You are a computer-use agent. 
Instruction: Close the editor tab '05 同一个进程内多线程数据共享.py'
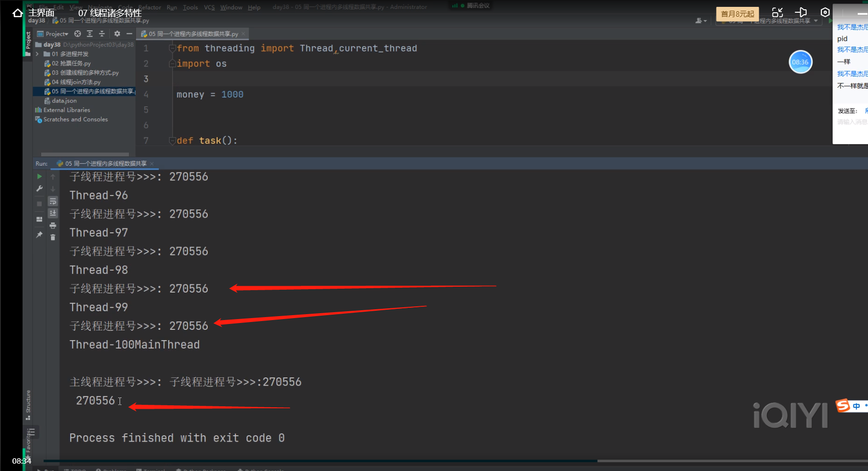(243, 34)
